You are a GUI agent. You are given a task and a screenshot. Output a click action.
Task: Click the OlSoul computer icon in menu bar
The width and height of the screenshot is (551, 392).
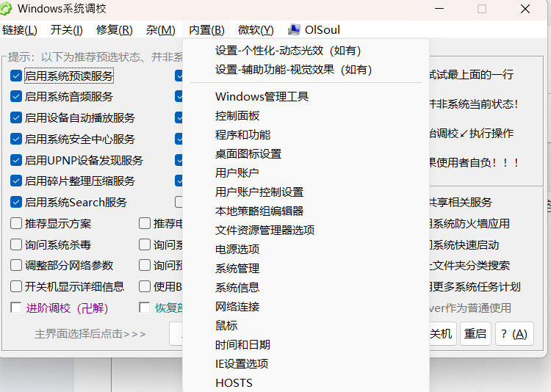click(x=294, y=30)
